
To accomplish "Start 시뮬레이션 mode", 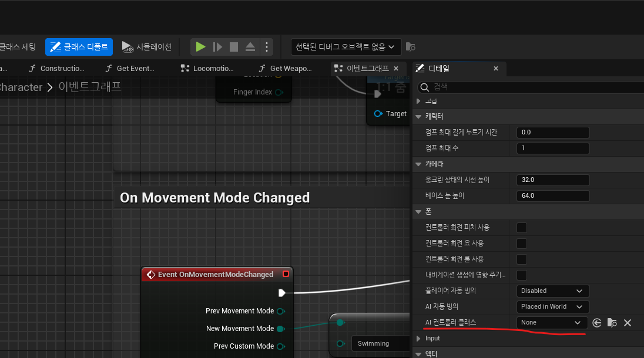I will (x=147, y=47).
